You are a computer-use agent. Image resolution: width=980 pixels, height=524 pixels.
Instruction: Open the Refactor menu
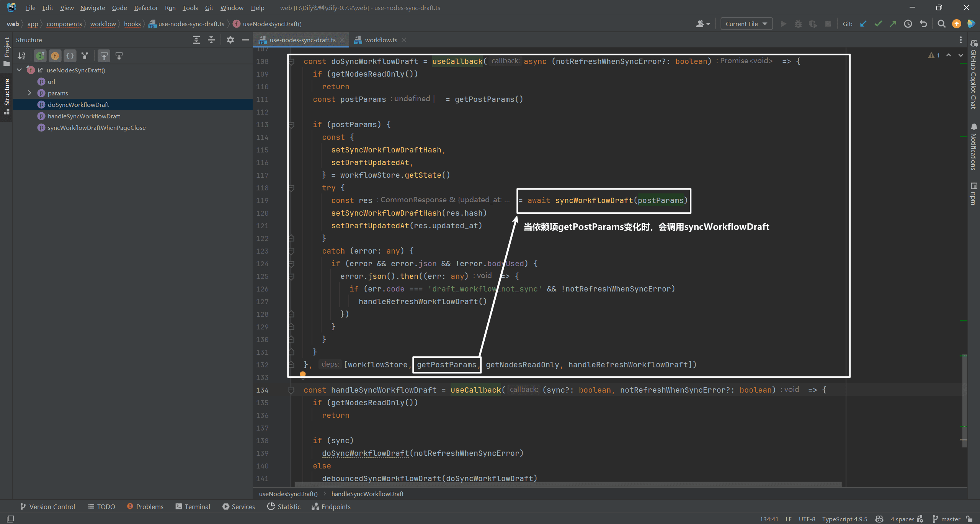(146, 8)
